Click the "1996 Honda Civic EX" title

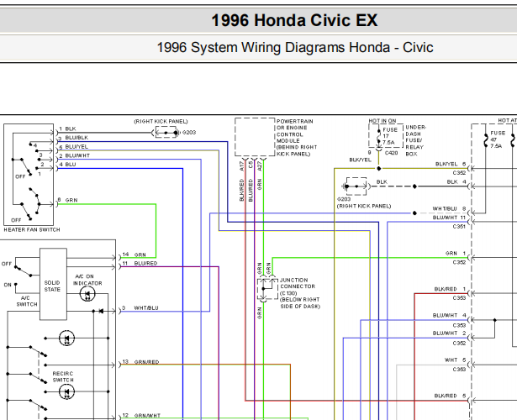294,20
